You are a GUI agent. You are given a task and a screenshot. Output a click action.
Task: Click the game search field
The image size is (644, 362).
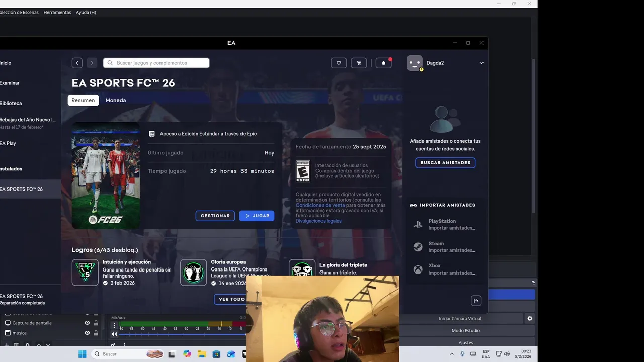click(x=156, y=63)
